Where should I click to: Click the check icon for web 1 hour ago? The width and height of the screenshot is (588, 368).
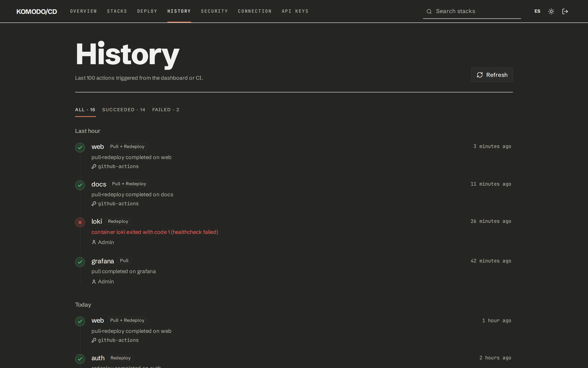coord(80,321)
